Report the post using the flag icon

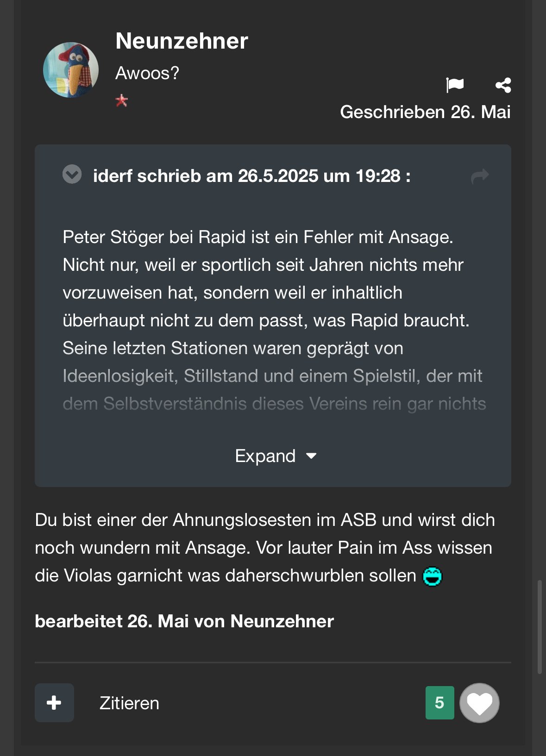[x=455, y=85]
